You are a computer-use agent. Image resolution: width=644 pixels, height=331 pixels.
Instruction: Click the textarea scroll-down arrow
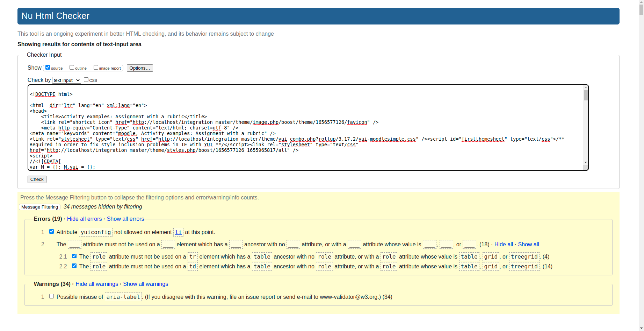(x=586, y=162)
